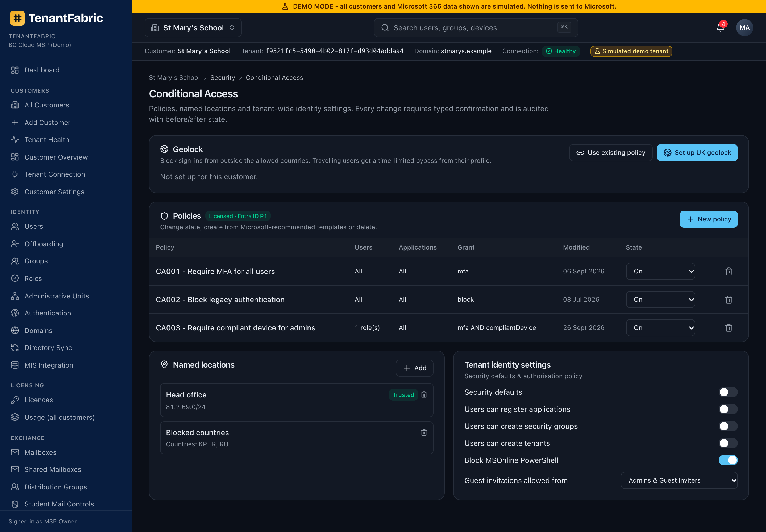Delete policy CA002 with its trash icon
The image size is (766, 532).
729,300
